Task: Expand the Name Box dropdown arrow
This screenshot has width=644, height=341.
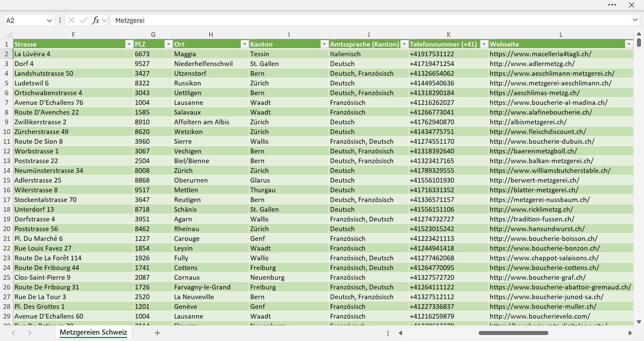Action: [x=49, y=20]
